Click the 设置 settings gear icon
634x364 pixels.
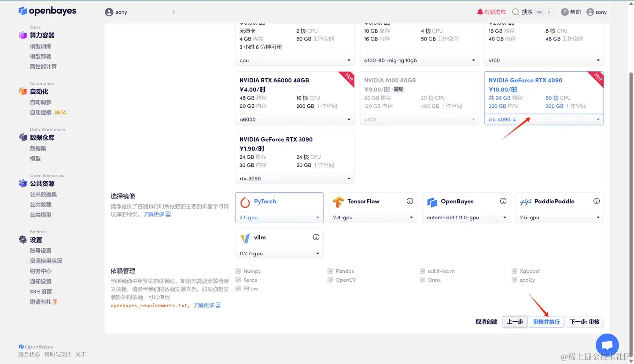[23, 239]
